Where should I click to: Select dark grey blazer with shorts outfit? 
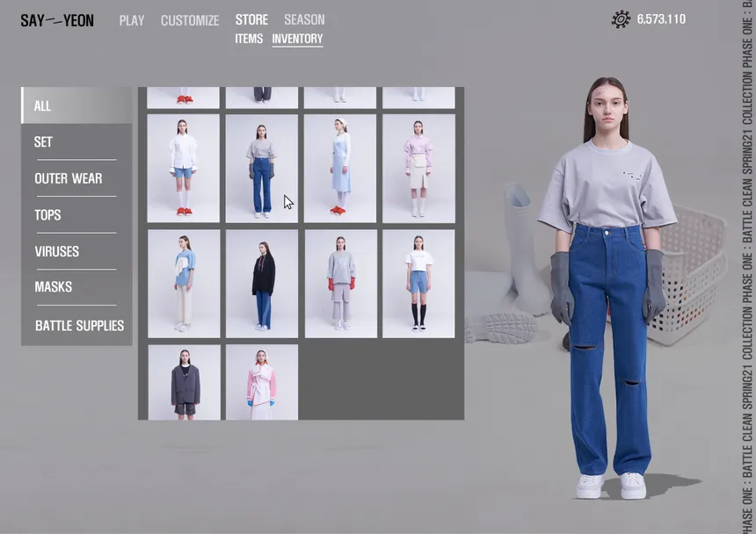point(185,382)
